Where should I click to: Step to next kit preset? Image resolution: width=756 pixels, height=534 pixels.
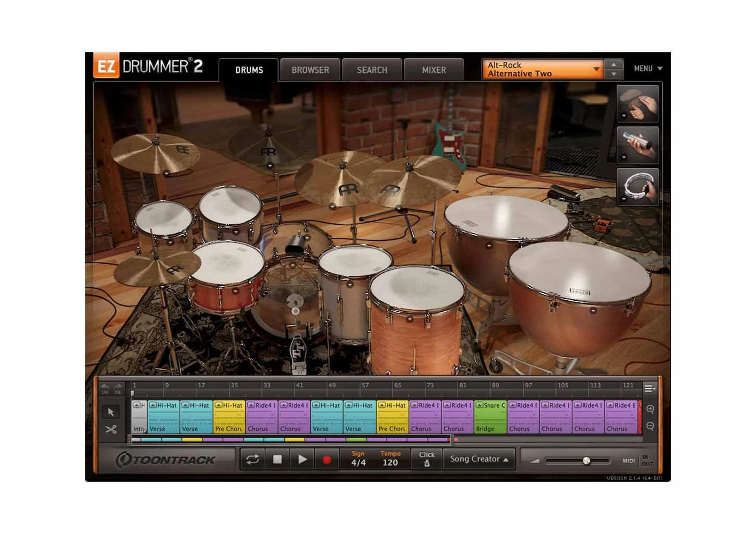(x=614, y=74)
